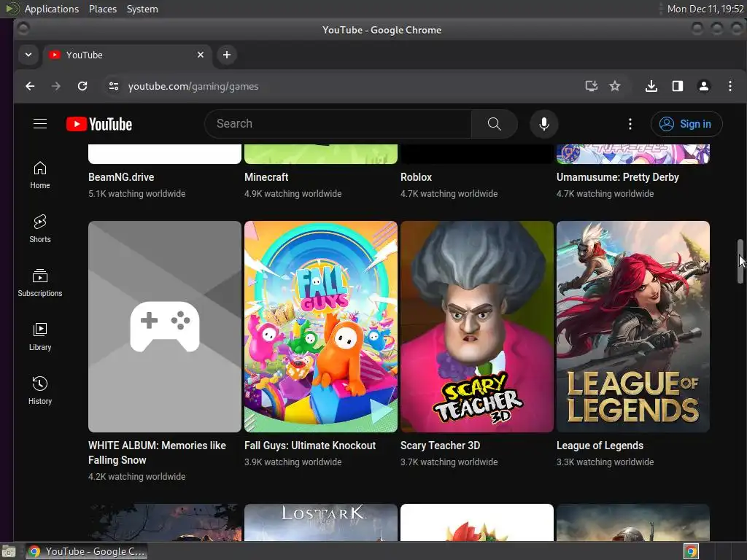The width and height of the screenshot is (747, 560).
Task: Click Fall Guys: Ultimate Knockout title
Action: [310, 446]
